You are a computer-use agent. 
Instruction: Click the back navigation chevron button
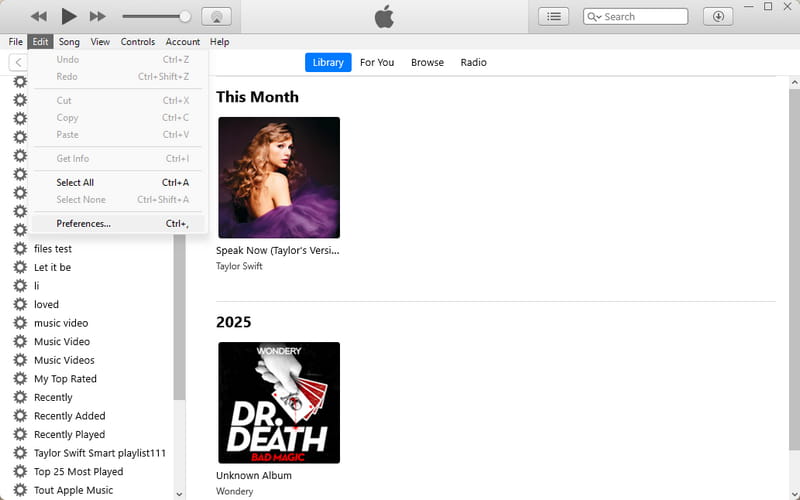tap(18, 62)
